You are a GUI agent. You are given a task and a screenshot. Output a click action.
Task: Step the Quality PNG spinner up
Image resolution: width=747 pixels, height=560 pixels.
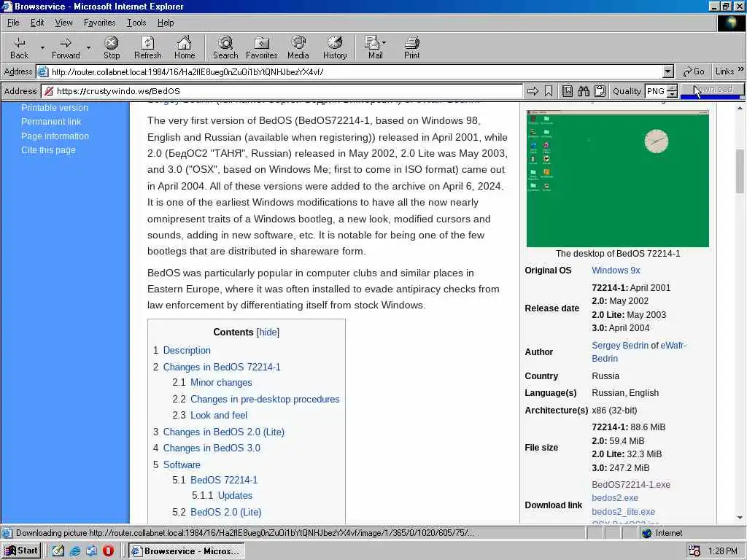(x=672, y=87)
